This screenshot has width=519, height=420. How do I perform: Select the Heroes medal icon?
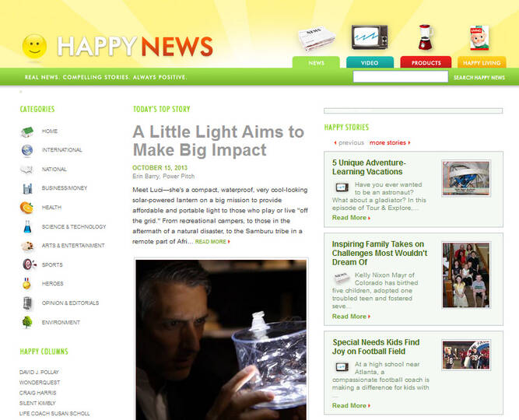[26, 284]
